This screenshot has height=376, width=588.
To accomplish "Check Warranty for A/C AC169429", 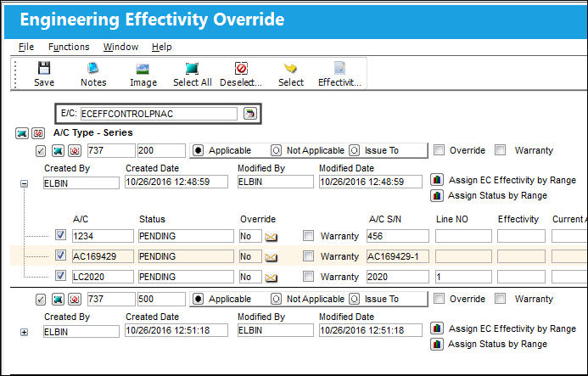I will coord(308,256).
